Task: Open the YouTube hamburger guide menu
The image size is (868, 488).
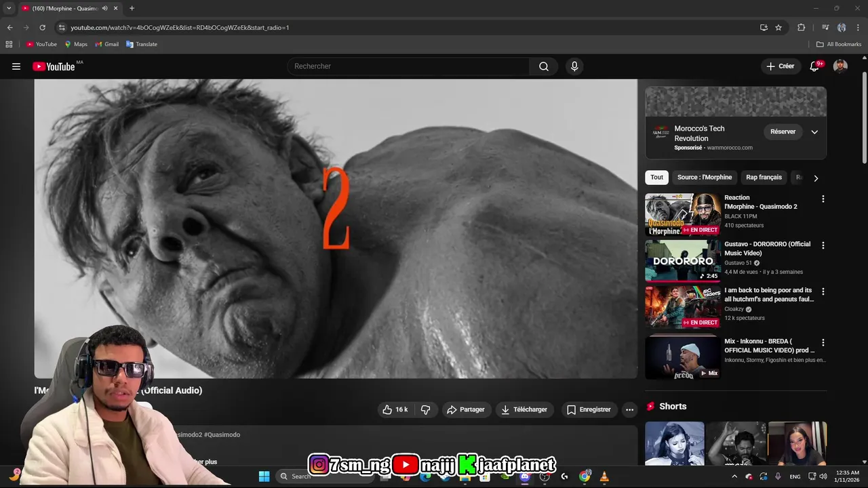Action: click(x=16, y=66)
